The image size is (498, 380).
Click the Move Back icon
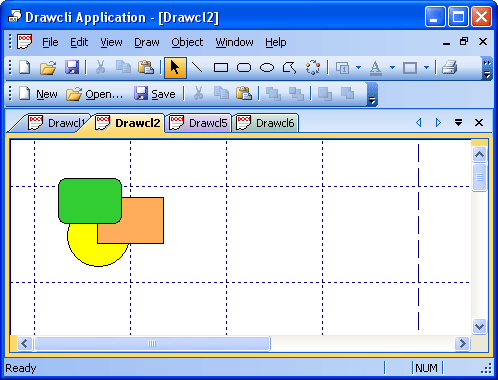click(348, 94)
